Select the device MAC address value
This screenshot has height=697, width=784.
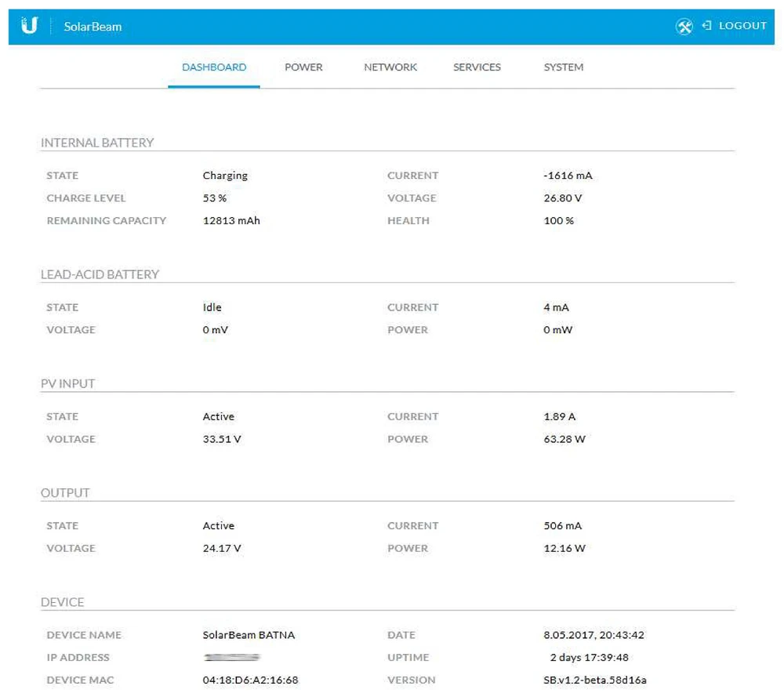pyautogui.click(x=250, y=680)
